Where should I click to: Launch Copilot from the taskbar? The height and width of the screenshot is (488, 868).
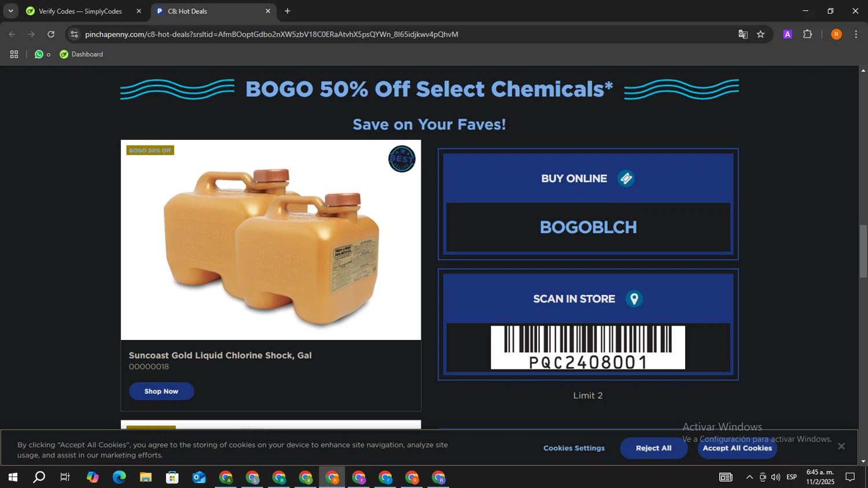[x=93, y=478]
